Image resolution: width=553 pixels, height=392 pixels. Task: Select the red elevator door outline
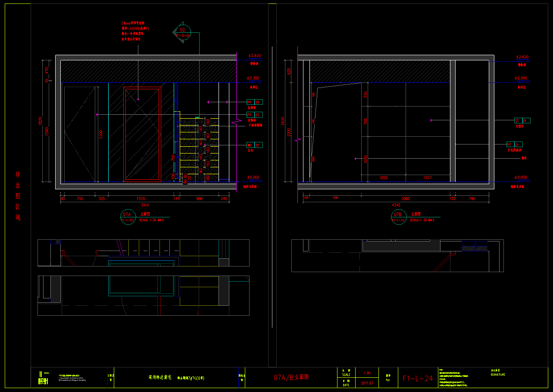tap(142, 134)
